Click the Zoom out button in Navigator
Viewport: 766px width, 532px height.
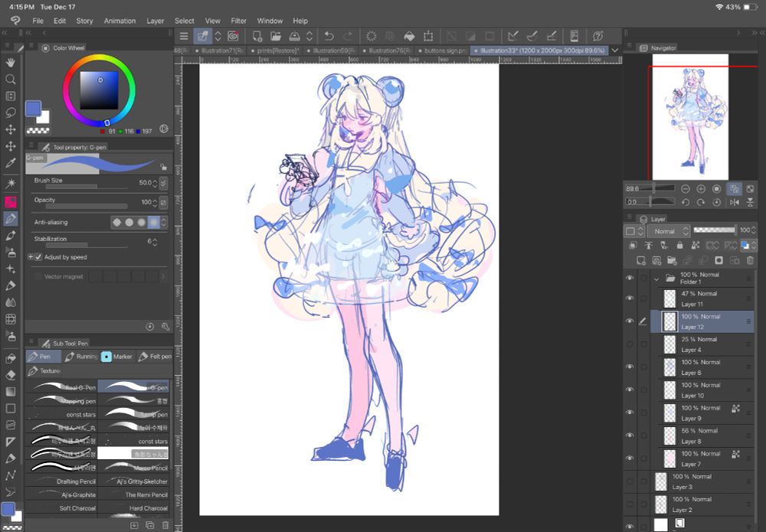tap(686, 189)
